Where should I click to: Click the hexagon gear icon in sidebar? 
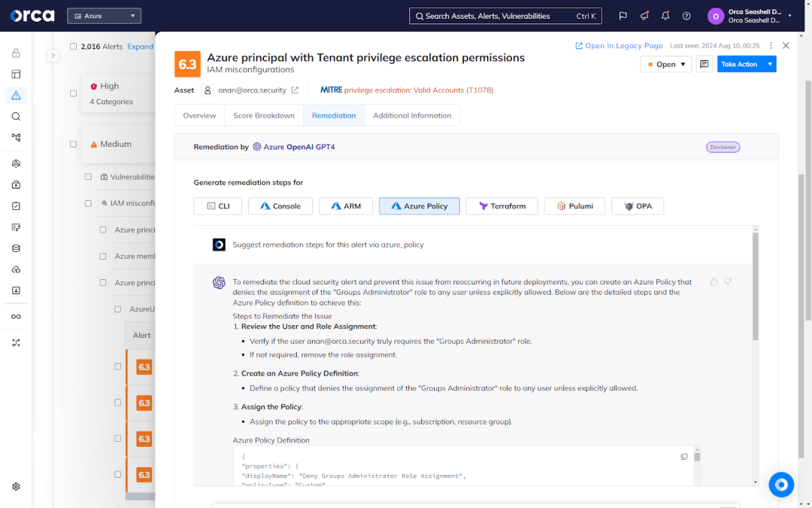[16, 164]
